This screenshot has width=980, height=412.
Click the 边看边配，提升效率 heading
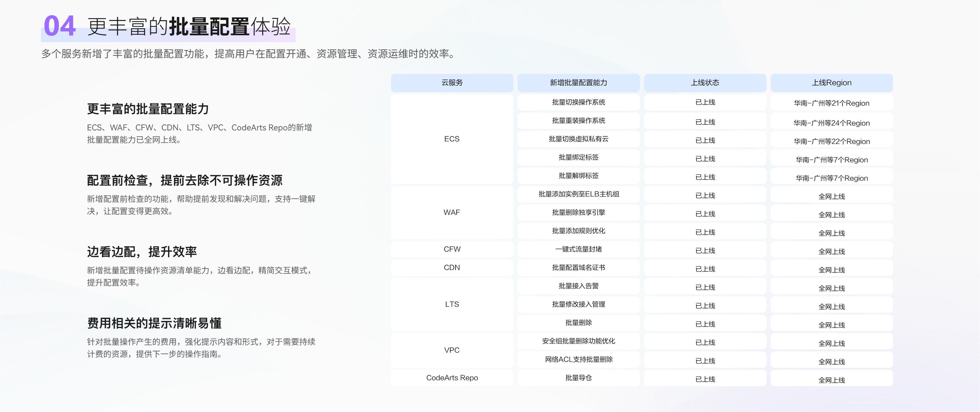[x=142, y=251]
